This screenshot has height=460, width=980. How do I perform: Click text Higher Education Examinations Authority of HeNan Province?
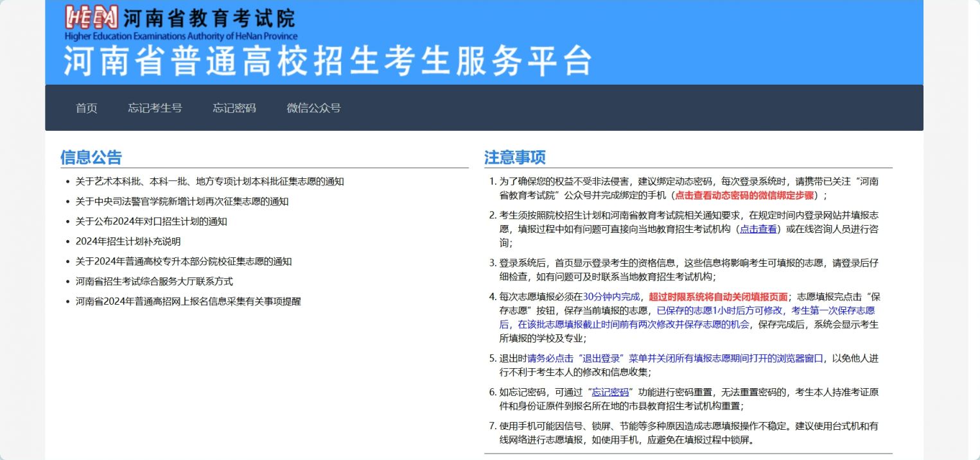coord(181,36)
